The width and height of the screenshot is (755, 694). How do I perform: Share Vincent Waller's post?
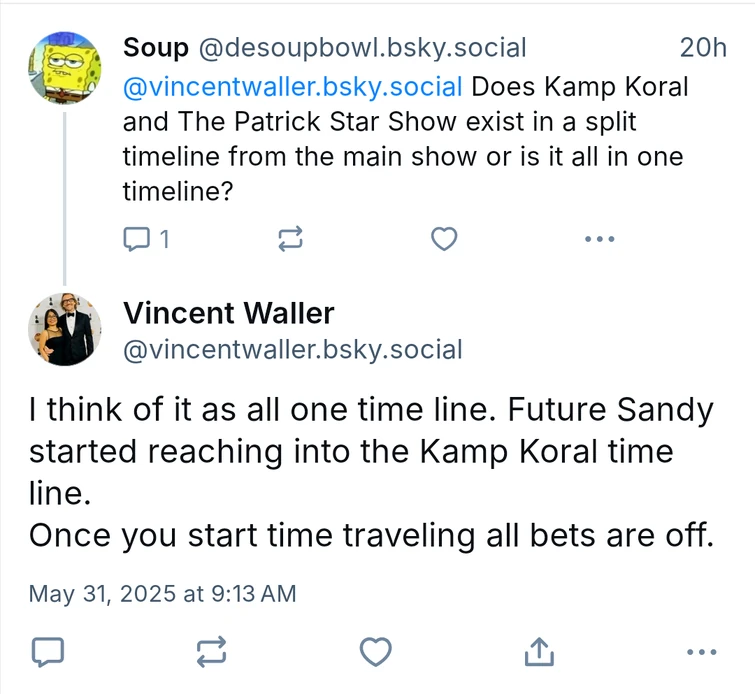pos(539,652)
